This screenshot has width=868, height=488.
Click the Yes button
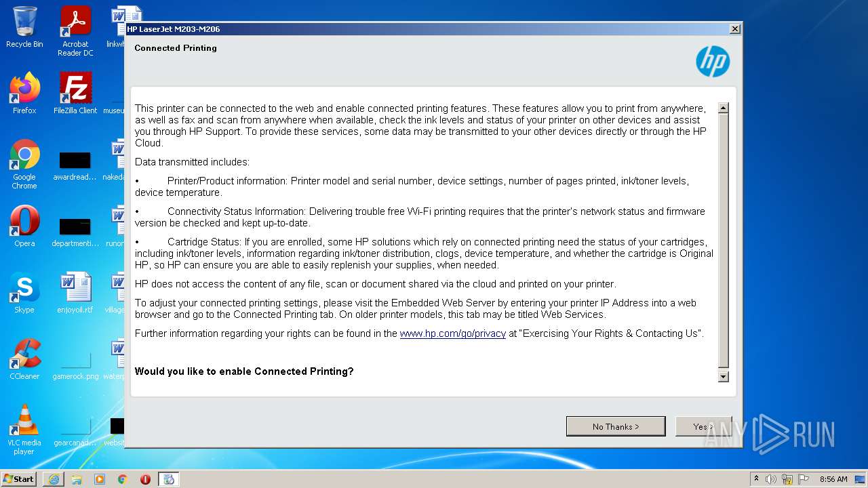[703, 426]
